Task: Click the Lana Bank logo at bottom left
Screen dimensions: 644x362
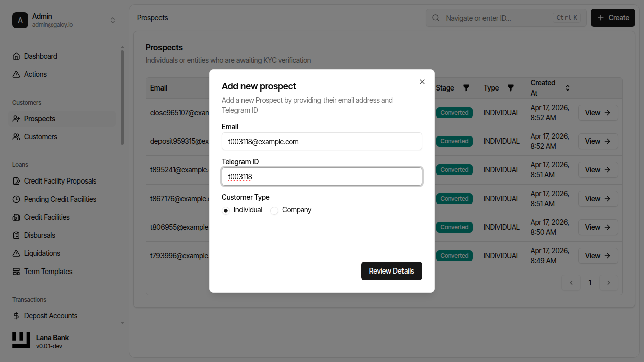Action: pos(21,339)
